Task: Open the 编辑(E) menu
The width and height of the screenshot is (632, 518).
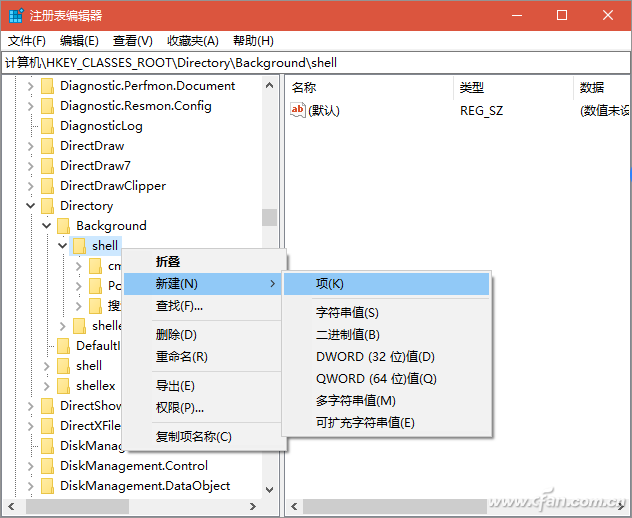Action: coord(79,41)
